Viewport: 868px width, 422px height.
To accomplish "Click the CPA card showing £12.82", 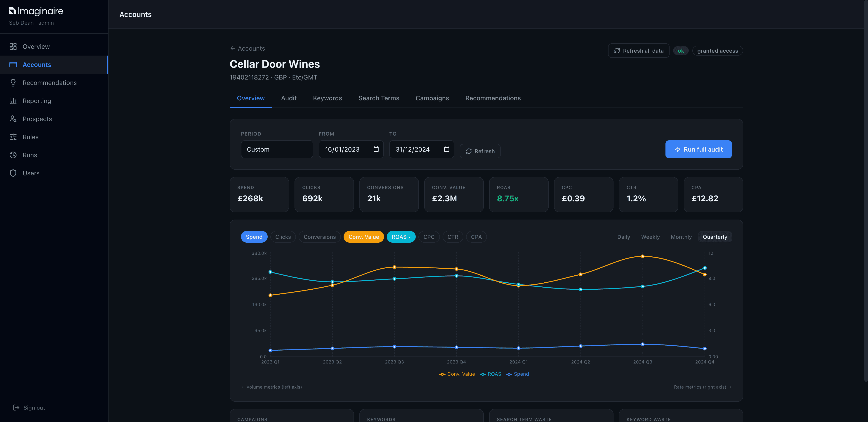I will point(713,195).
